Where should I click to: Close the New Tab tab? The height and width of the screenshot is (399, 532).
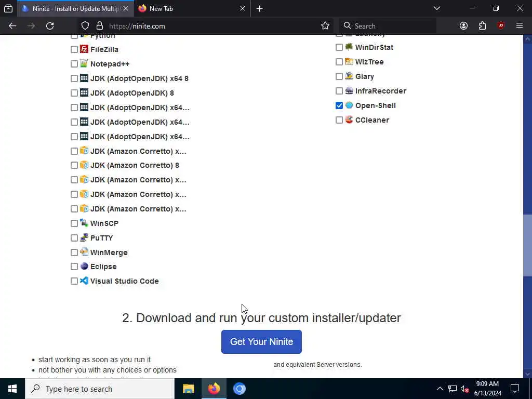click(242, 8)
